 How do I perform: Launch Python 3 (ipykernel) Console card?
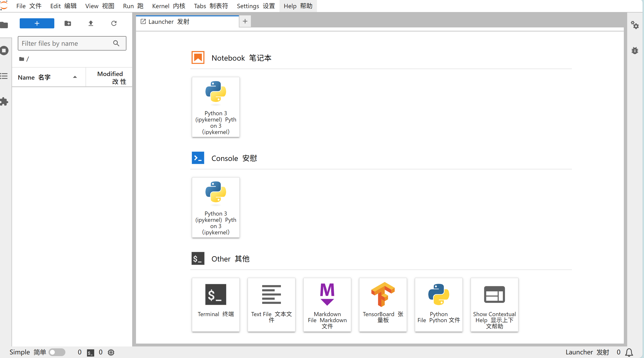[216, 208]
